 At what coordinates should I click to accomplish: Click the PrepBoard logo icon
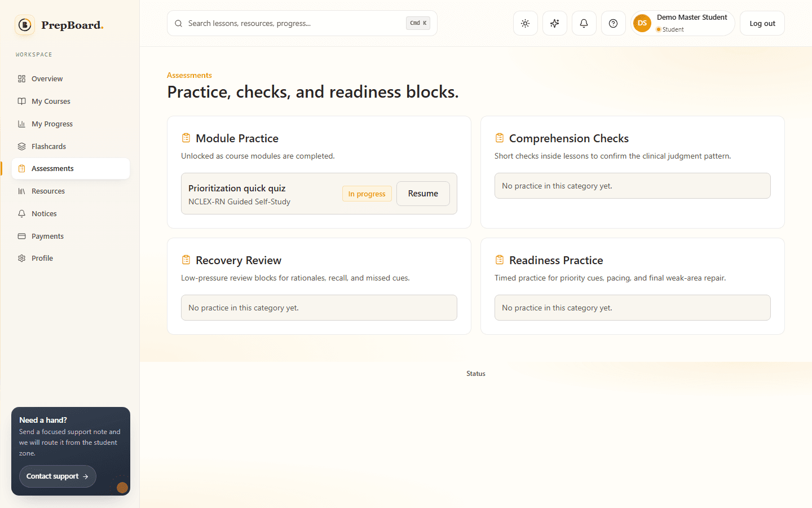point(25,25)
